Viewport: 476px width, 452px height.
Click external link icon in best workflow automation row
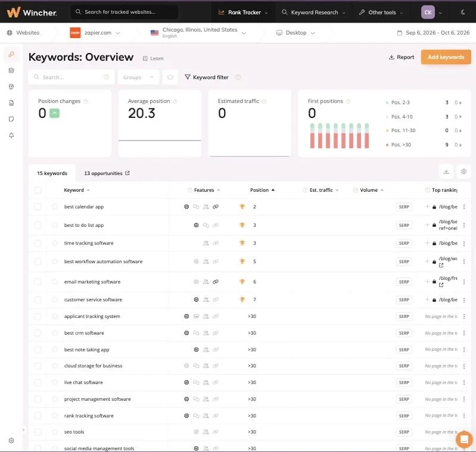click(x=441, y=265)
